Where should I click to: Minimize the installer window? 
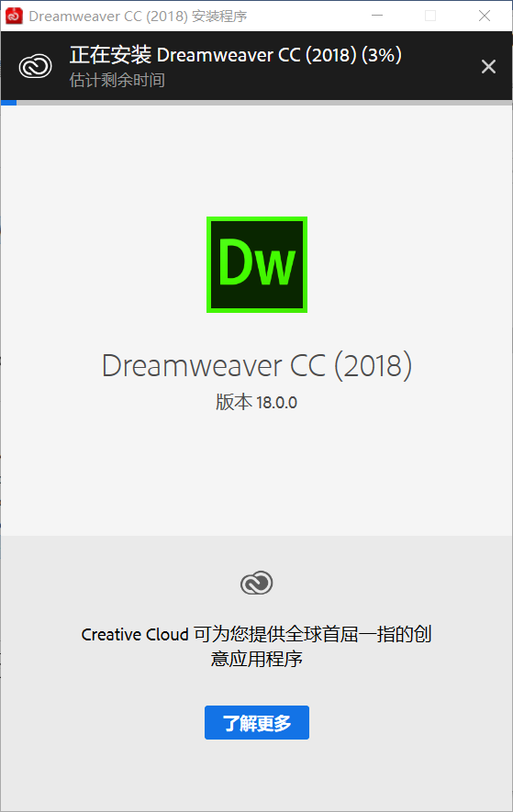click(377, 16)
